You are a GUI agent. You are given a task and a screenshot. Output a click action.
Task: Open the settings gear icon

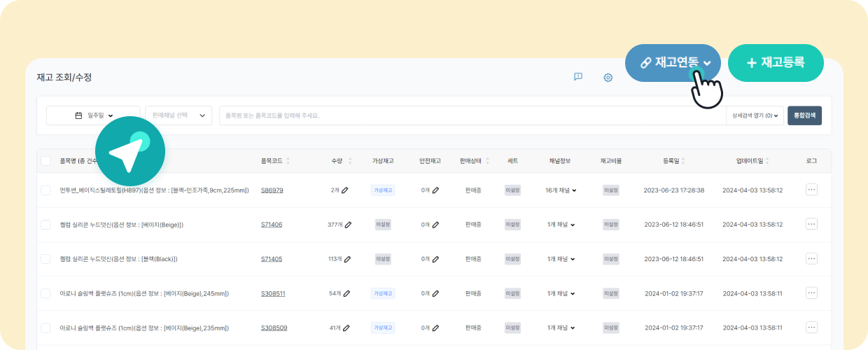(608, 77)
